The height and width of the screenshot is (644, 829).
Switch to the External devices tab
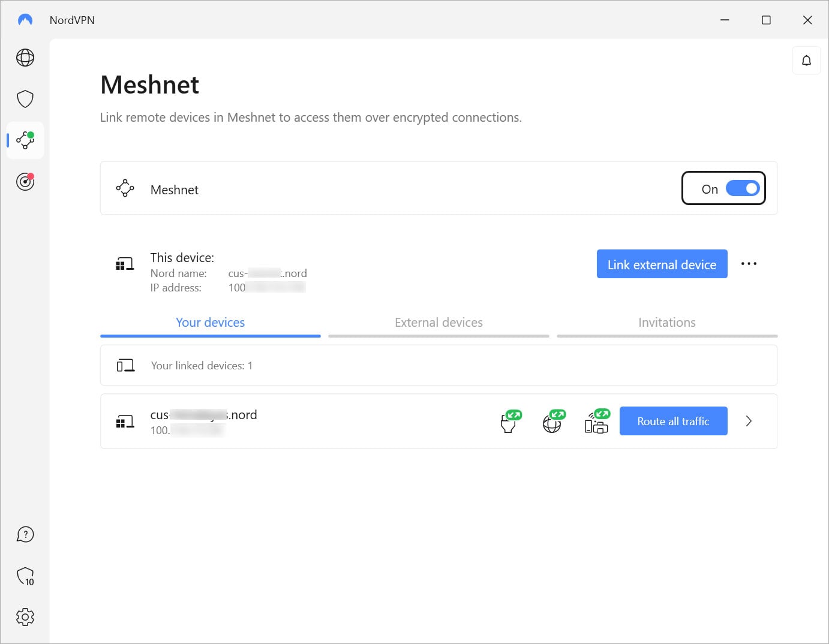(438, 322)
